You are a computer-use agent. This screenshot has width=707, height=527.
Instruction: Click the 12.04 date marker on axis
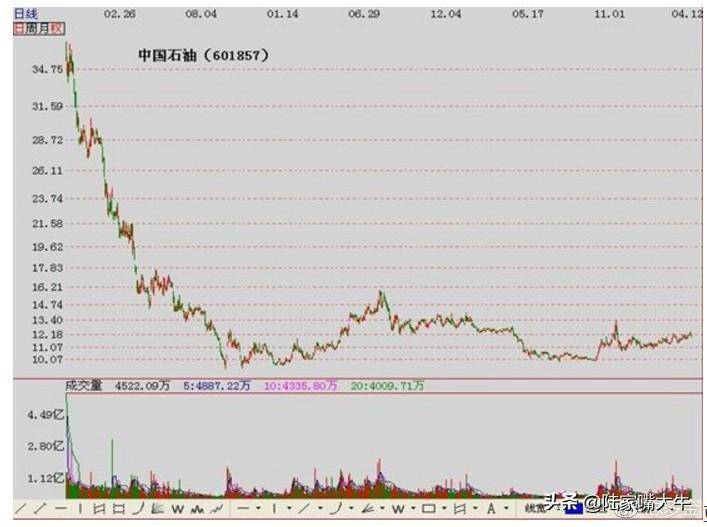pos(445,14)
